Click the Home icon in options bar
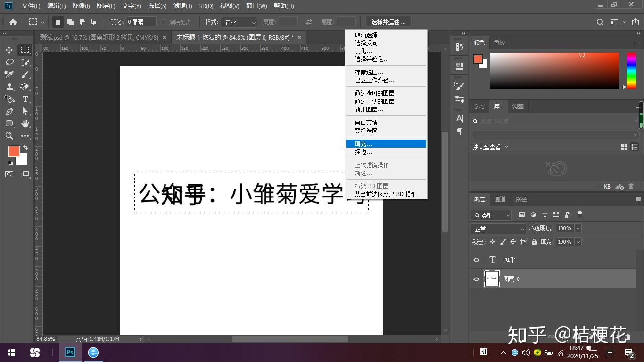The width and height of the screenshot is (644, 362). (13, 22)
